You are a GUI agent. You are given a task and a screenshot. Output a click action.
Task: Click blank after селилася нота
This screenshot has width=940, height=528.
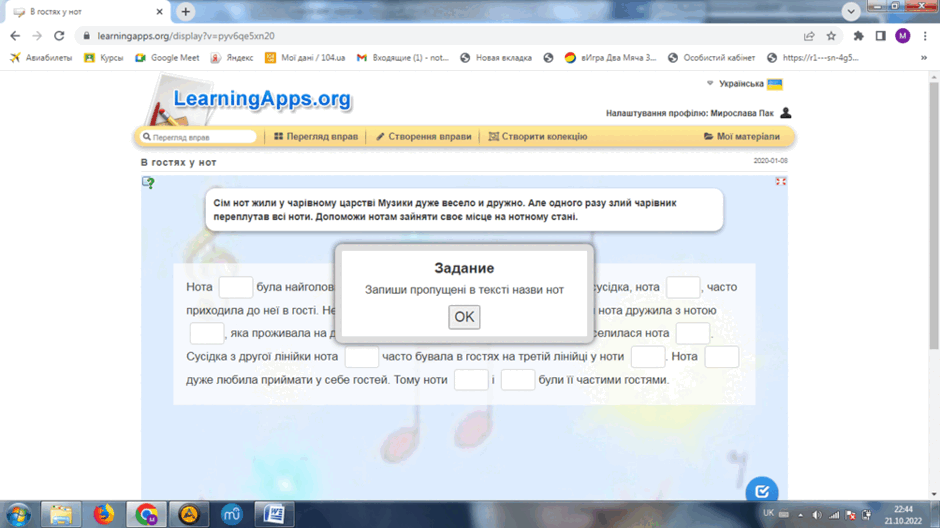692,333
